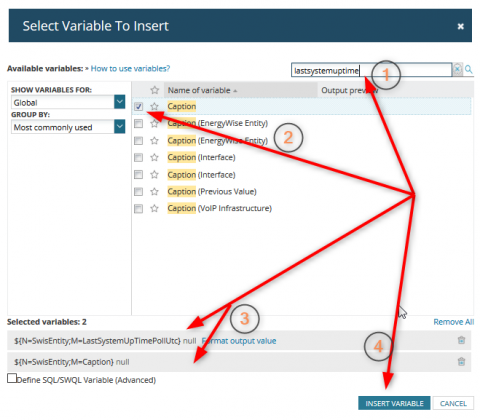This screenshot has height=420, width=480.
Task: Favorite the Caption (Previous Value) star
Action: coord(154,192)
